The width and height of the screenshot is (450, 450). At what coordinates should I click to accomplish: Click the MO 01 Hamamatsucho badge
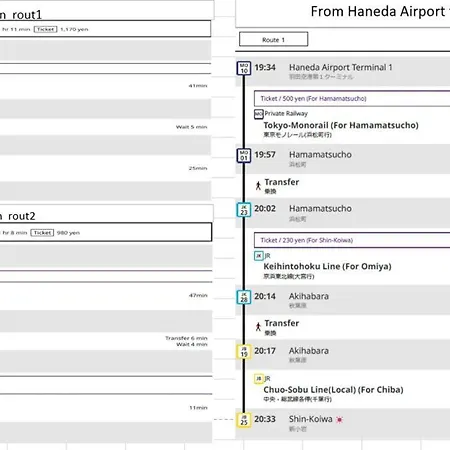(244, 155)
